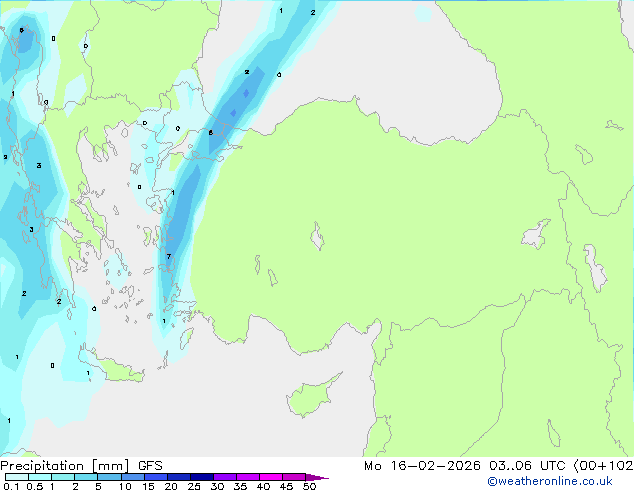Pick the 15–20 mm legend swatch

coord(155,477)
